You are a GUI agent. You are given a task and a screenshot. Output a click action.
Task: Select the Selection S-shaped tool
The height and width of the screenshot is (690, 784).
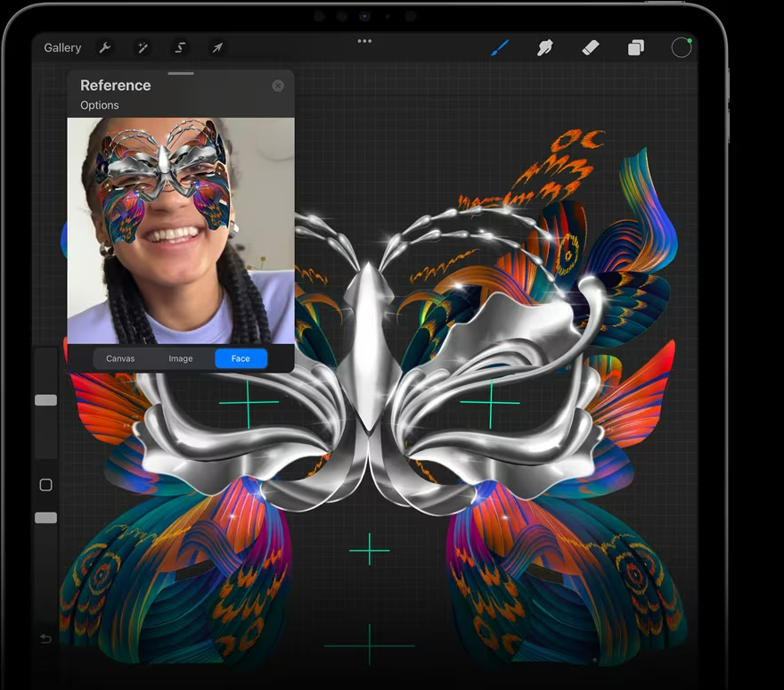pyautogui.click(x=180, y=48)
